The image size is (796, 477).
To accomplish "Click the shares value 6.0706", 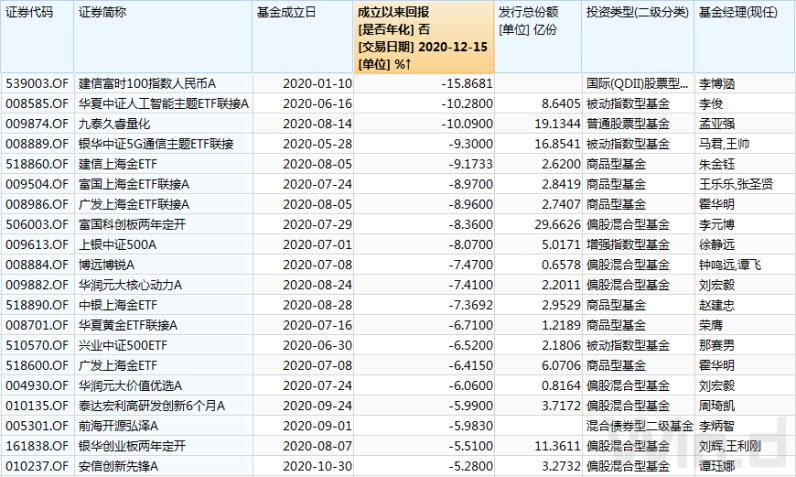I will pos(560,365).
